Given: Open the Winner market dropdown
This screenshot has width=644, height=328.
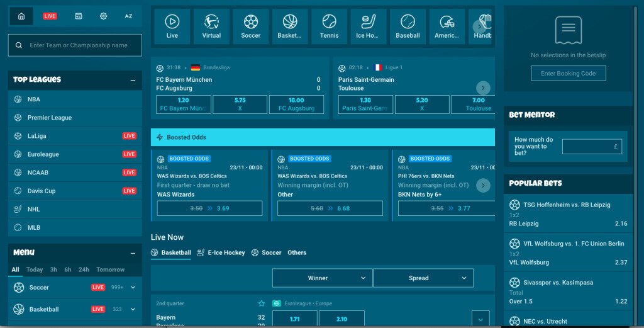Looking at the screenshot, I should coord(322,278).
